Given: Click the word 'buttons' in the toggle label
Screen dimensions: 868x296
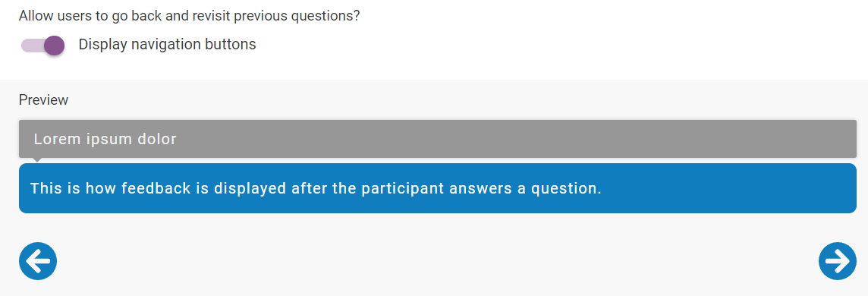Looking at the screenshot, I should click(231, 44).
